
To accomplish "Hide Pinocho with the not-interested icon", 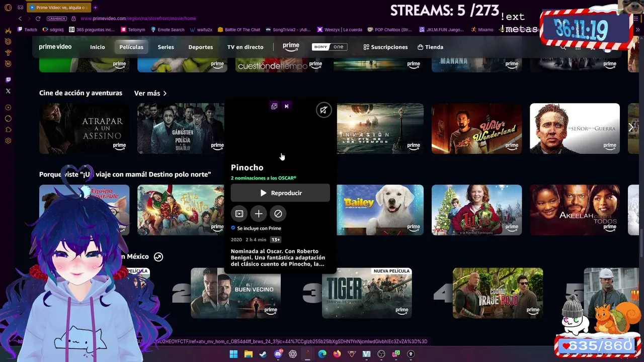I will point(278,214).
